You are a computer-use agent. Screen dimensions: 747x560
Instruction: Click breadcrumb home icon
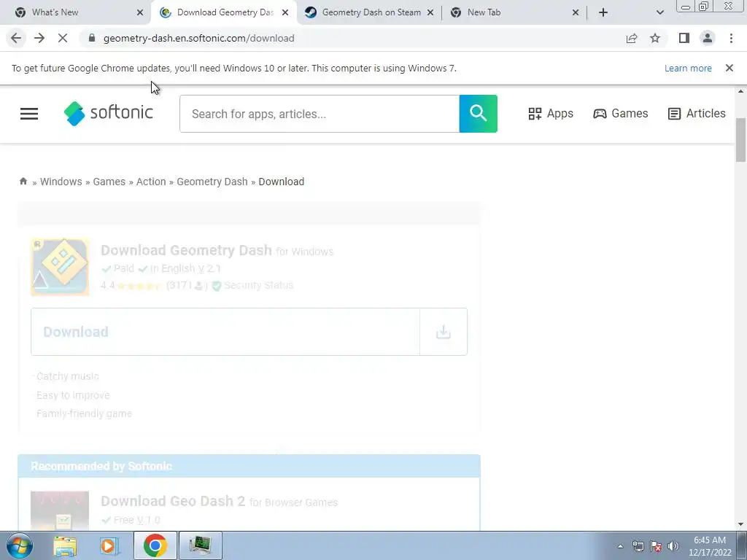(x=23, y=181)
